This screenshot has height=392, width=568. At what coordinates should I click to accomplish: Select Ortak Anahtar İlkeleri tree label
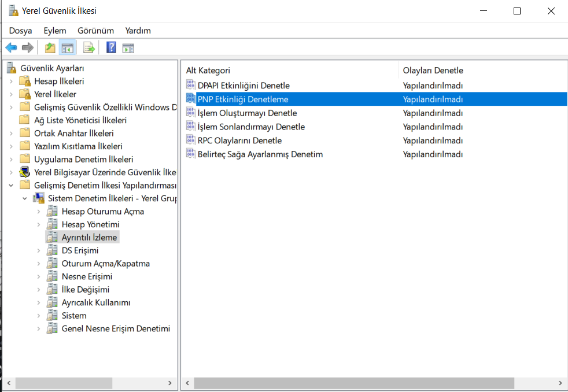coord(74,133)
